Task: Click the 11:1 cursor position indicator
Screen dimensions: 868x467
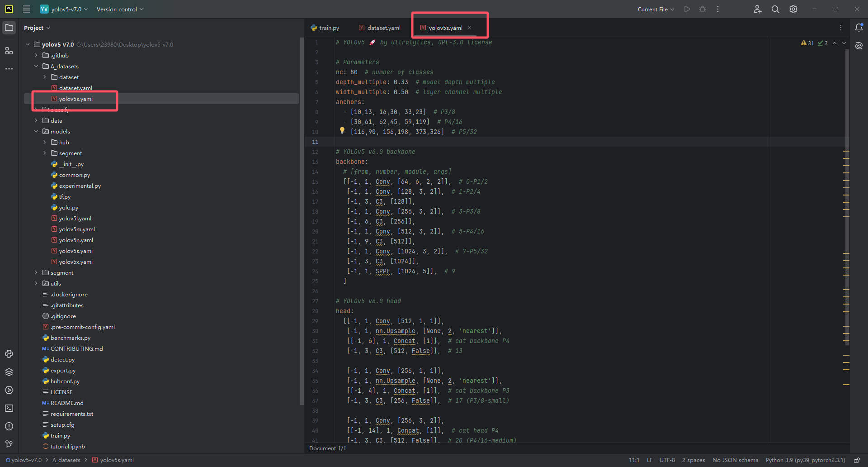Action: tap(634, 460)
